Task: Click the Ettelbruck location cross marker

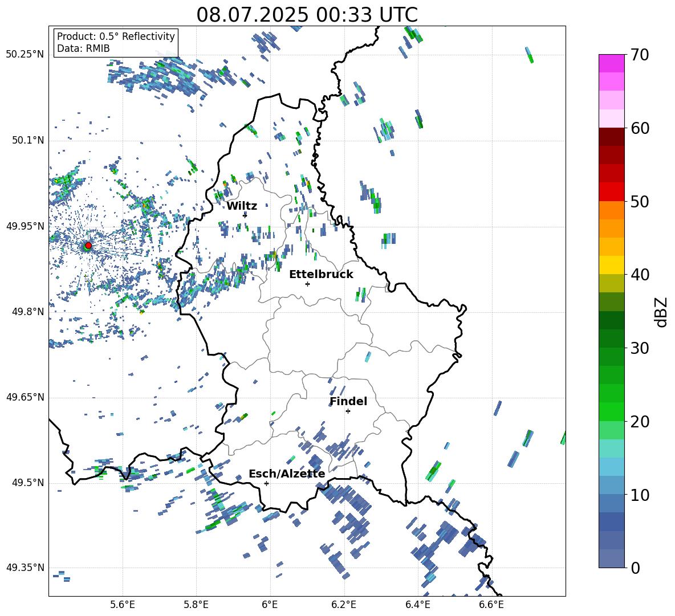Action: (307, 284)
